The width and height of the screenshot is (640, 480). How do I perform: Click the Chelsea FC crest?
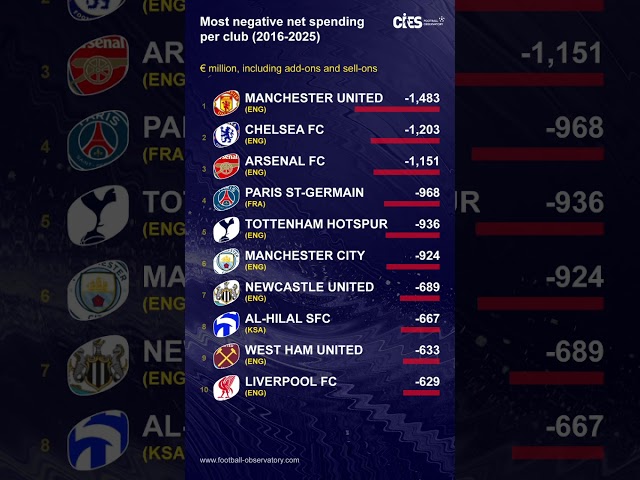coord(227,135)
